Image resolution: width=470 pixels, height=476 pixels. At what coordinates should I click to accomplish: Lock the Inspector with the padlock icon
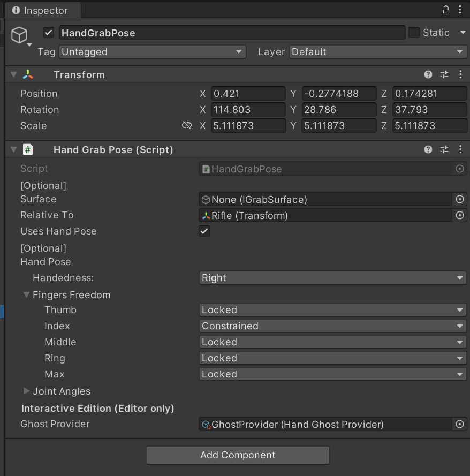[445, 10]
